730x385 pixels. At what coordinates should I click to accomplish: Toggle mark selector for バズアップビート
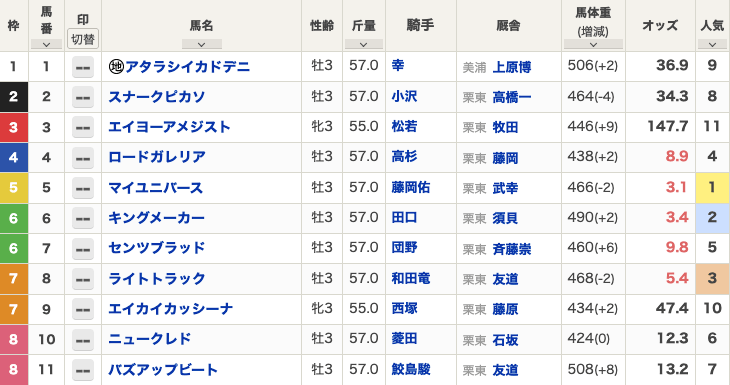click(x=83, y=370)
